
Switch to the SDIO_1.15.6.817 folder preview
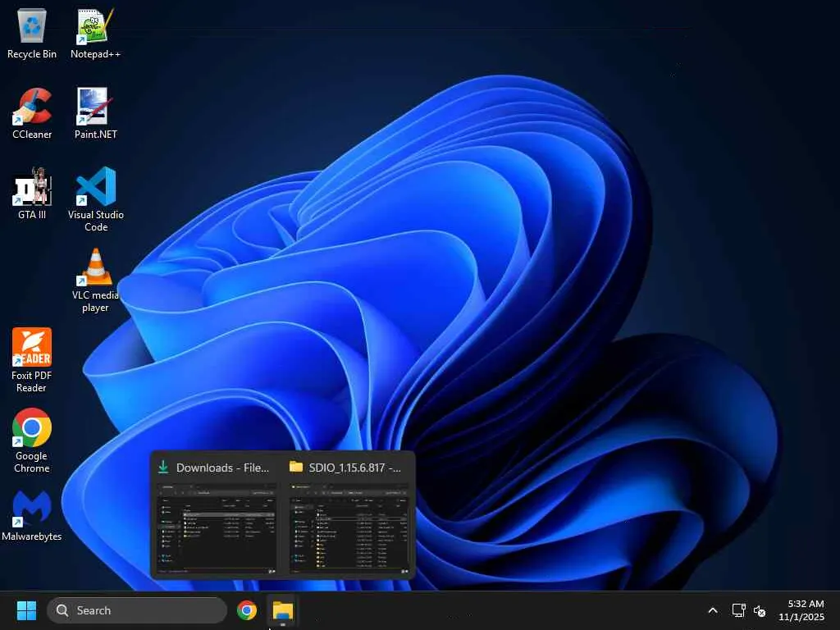tap(349, 515)
